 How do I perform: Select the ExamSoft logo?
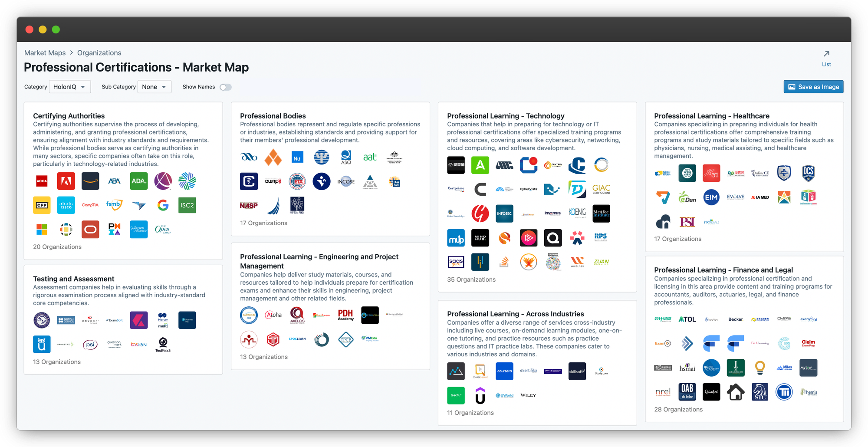pos(115,320)
